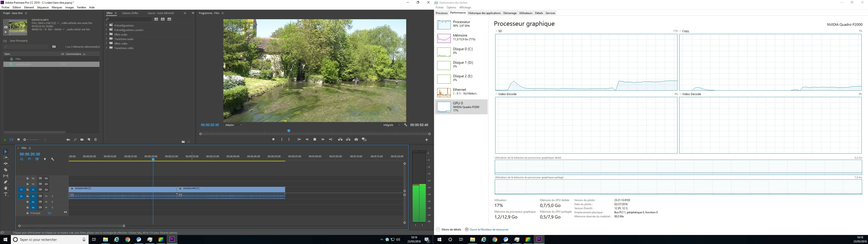The width and height of the screenshot is (868, 244).
Task: Open the Button Editor plus icon
Action: 427,140
